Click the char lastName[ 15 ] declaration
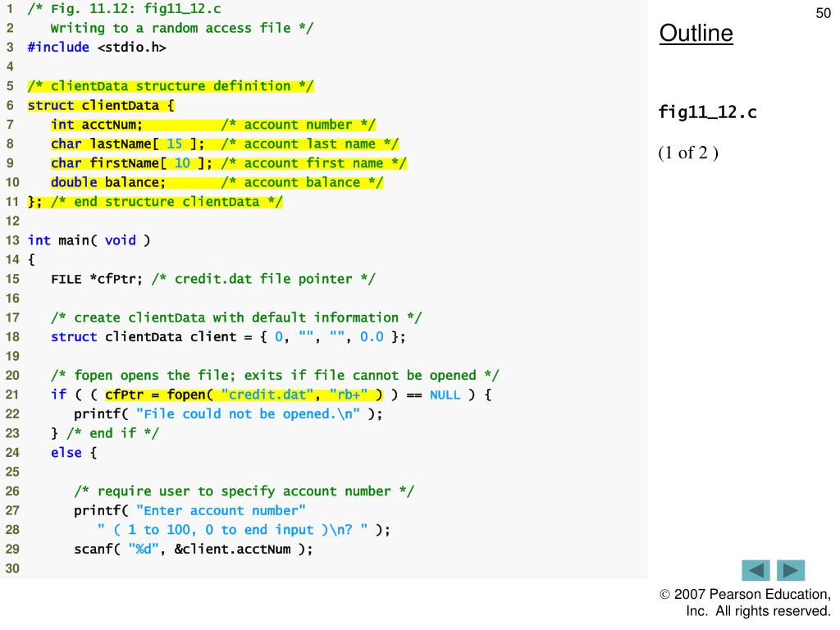Image resolution: width=840 pixels, height=630 pixels. [x=127, y=144]
